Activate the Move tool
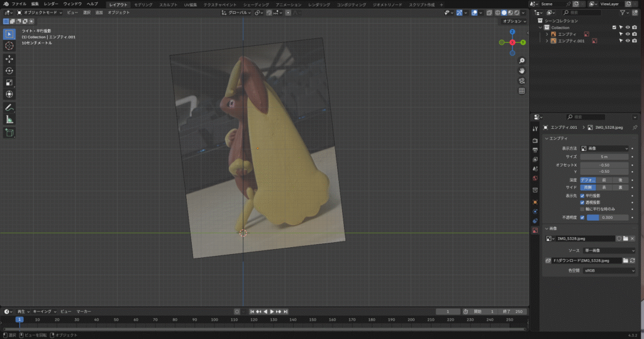This screenshot has height=339, width=644. [9, 59]
